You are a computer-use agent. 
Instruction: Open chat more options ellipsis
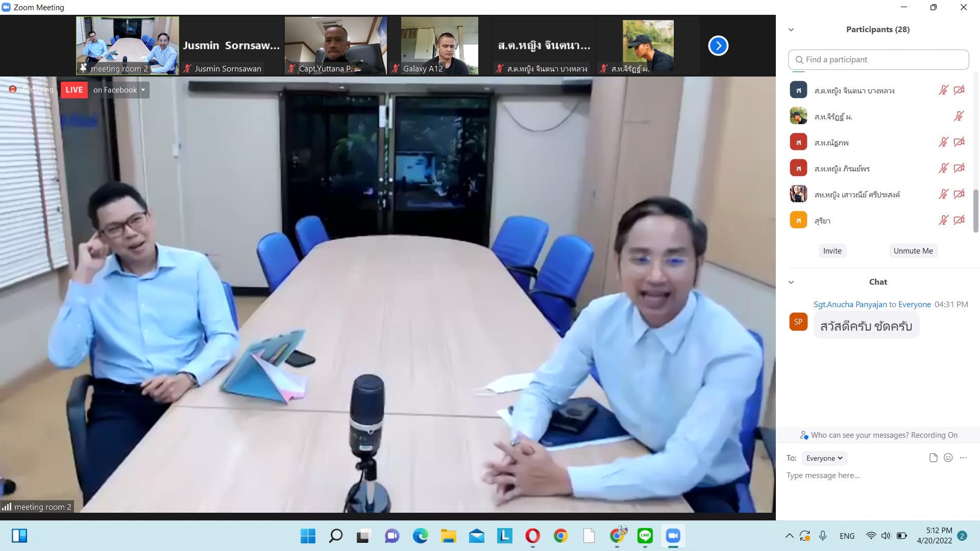[x=963, y=458]
